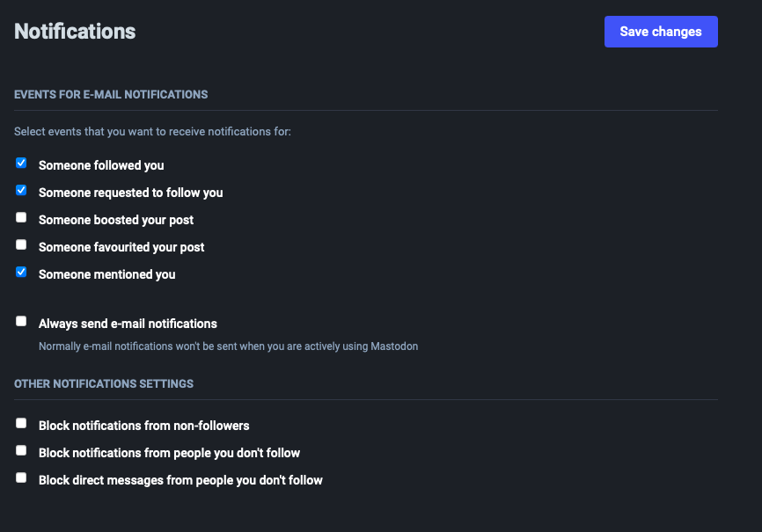This screenshot has height=532, width=762.
Task: Click the 'Someone favourited your post' label text
Action: click(x=121, y=247)
